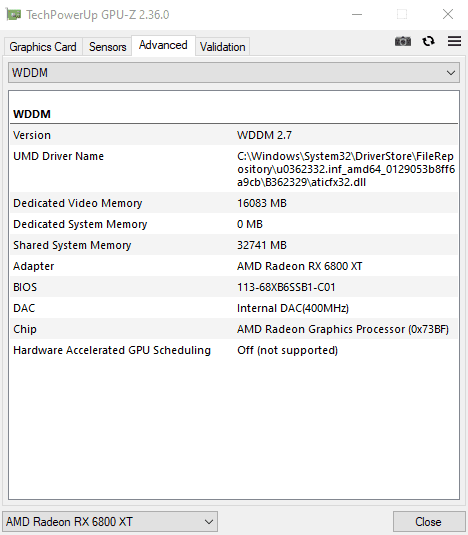Image resolution: width=468 pixels, height=535 pixels.
Task: Click the TechPowerUp GPU-Z 2.36.0 title text
Action: click(x=98, y=15)
